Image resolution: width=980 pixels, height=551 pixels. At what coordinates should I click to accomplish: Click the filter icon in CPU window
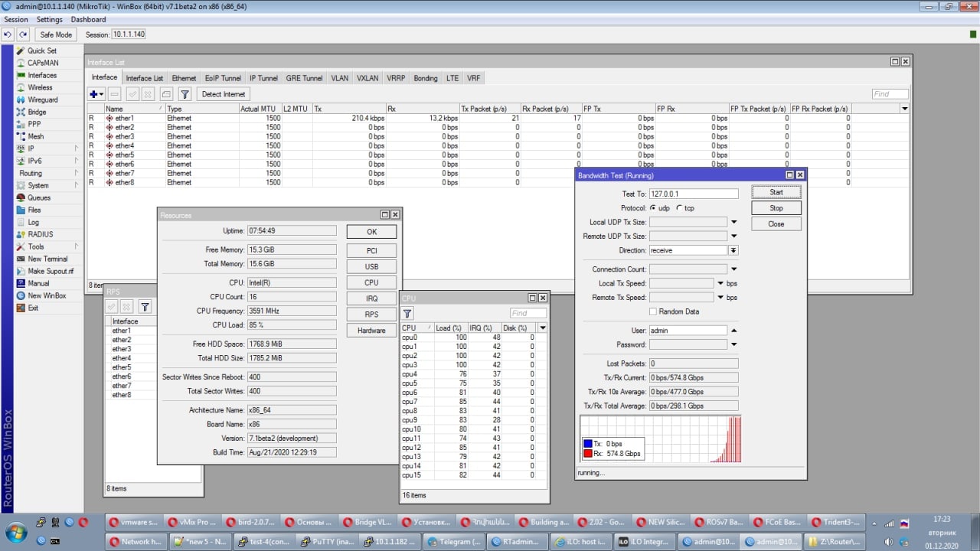[x=407, y=313]
